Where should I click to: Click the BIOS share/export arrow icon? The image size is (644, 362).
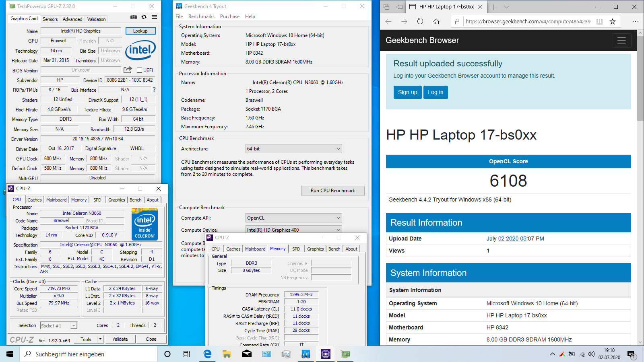coord(128,70)
